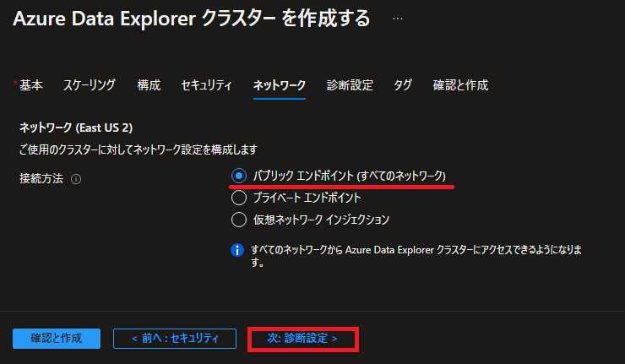Switch to the タグ tab
The image size is (625, 364).
[403, 85]
